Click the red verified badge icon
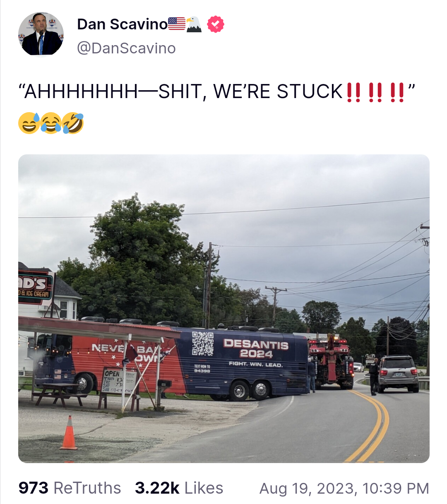 click(215, 24)
